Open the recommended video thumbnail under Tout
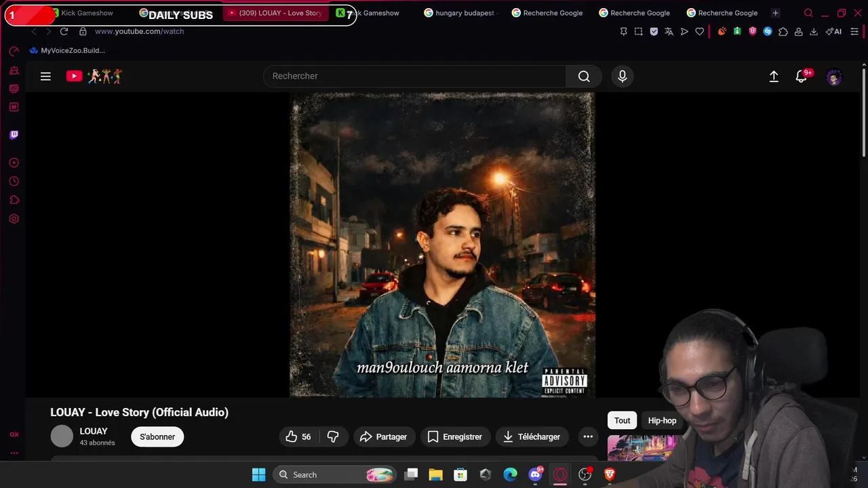This screenshot has width=868, height=488. tap(643, 448)
